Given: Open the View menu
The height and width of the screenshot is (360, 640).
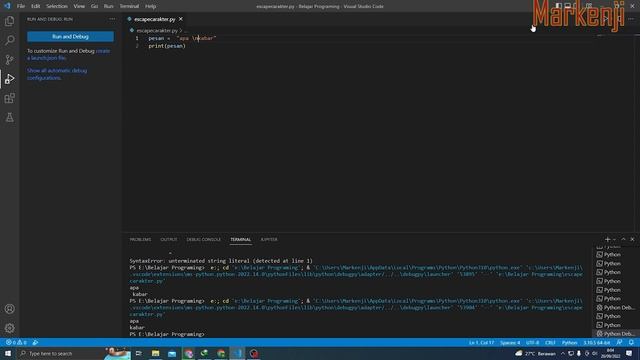Looking at the screenshot, I should click(x=79, y=6).
